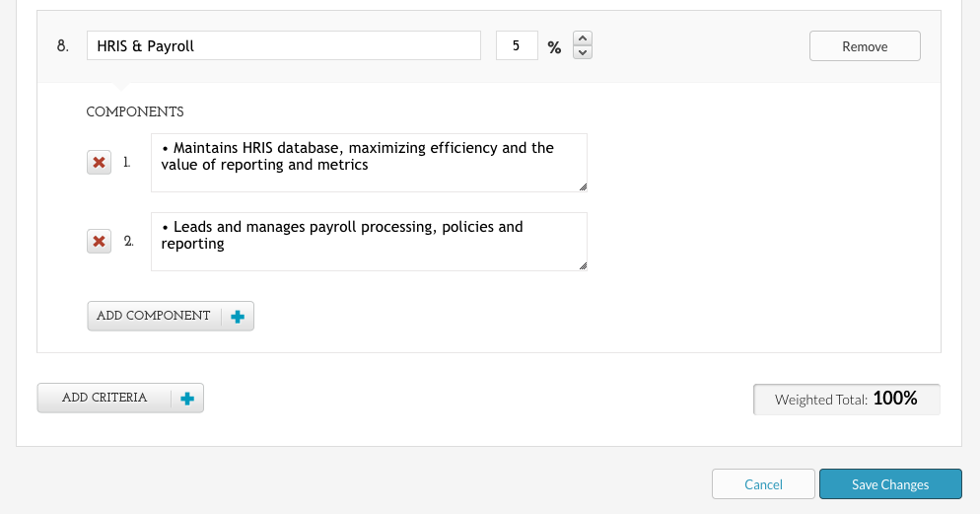Click the criteria number 8 label
The height and width of the screenshot is (514, 980).
pos(62,45)
